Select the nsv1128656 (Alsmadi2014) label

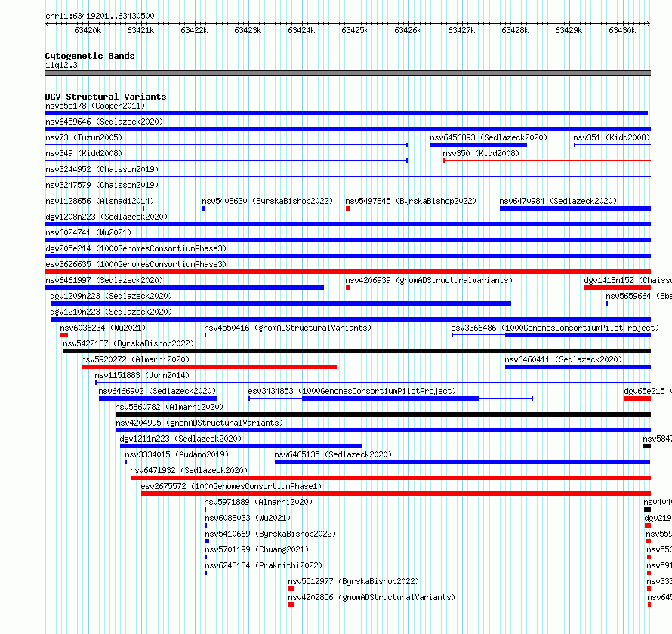pyautogui.click(x=100, y=201)
